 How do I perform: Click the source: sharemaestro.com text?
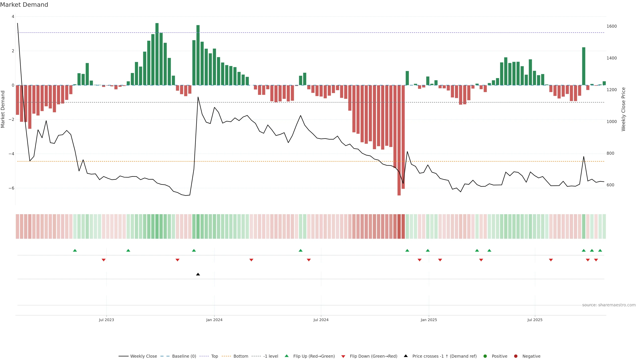point(609,305)
